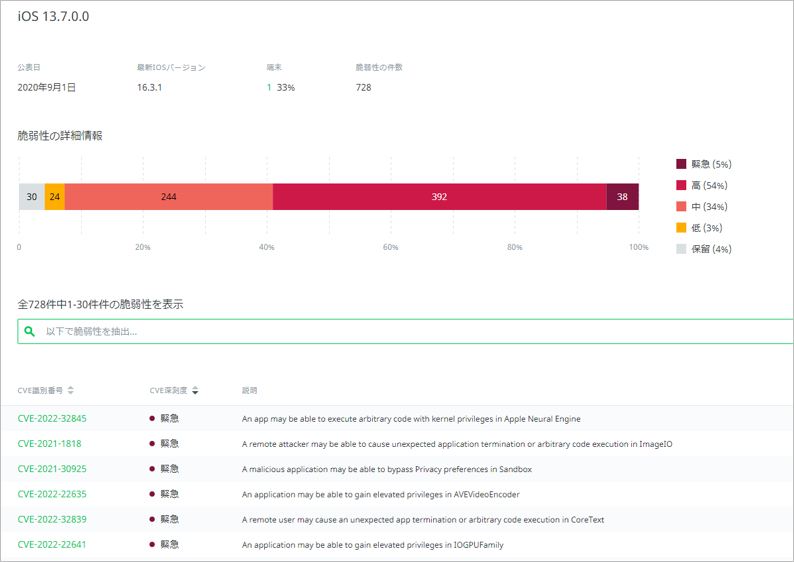This screenshot has height=562, width=794.
Task: Open CVE-2022-22641 link
Action: (x=52, y=545)
